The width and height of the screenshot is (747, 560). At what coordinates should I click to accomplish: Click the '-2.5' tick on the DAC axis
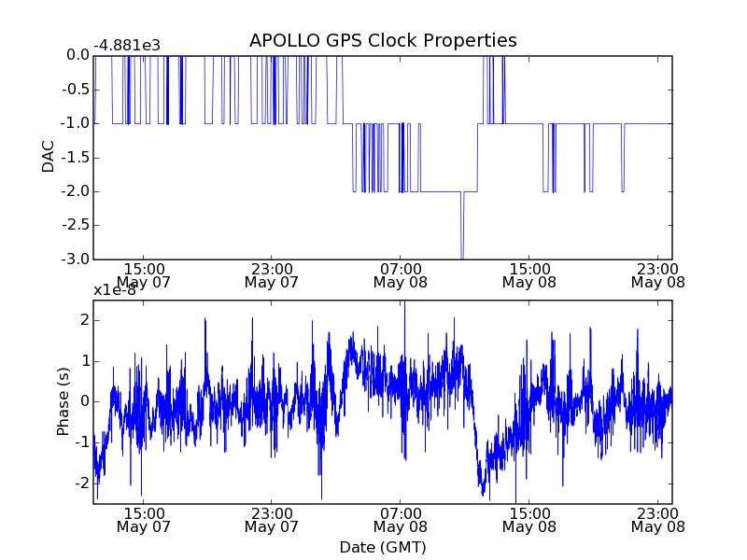[76, 225]
